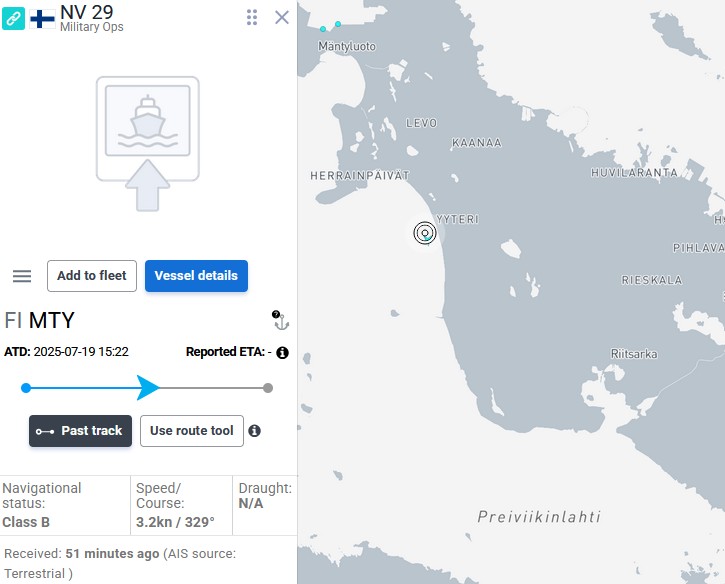
Task: Click the Received 51 minutes ago text
Action: (x=81, y=554)
